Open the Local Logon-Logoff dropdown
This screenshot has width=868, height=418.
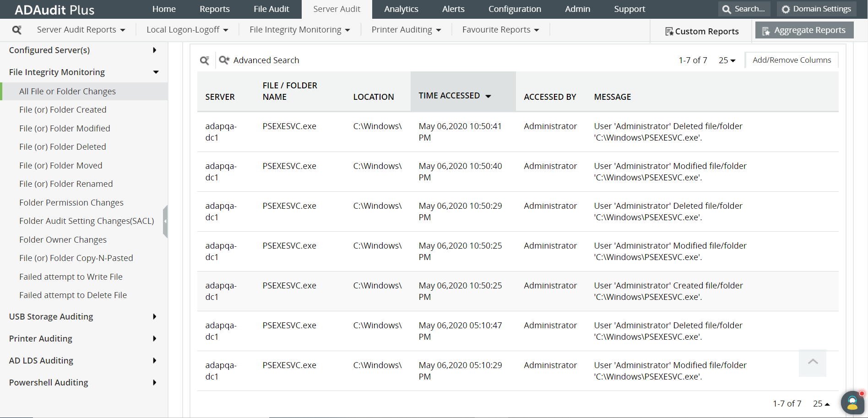click(x=187, y=30)
